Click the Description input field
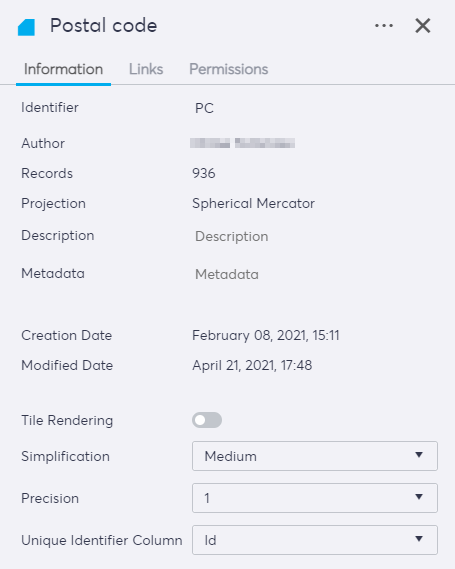This screenshot has width=455, height=569. [315, 236]
